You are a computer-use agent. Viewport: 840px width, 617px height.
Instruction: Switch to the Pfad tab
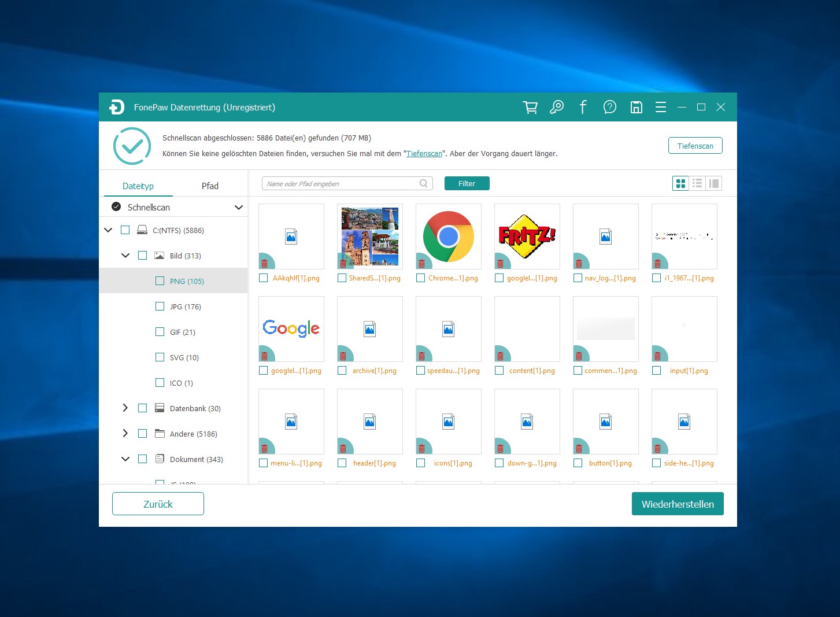210,186
